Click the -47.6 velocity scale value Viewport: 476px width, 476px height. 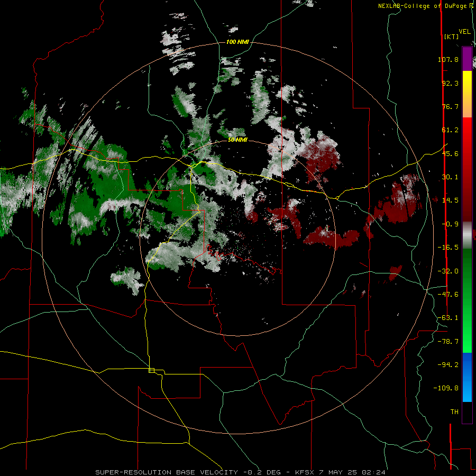pyautogui.click(x=448, y=295)
